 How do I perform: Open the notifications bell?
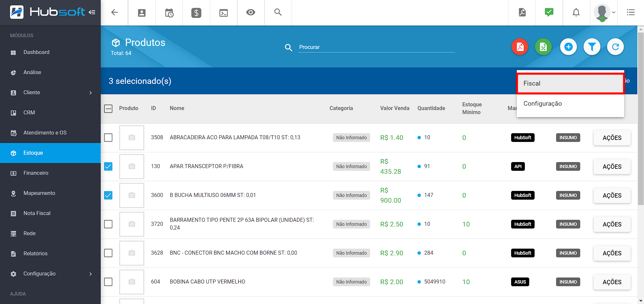(576, 12)
